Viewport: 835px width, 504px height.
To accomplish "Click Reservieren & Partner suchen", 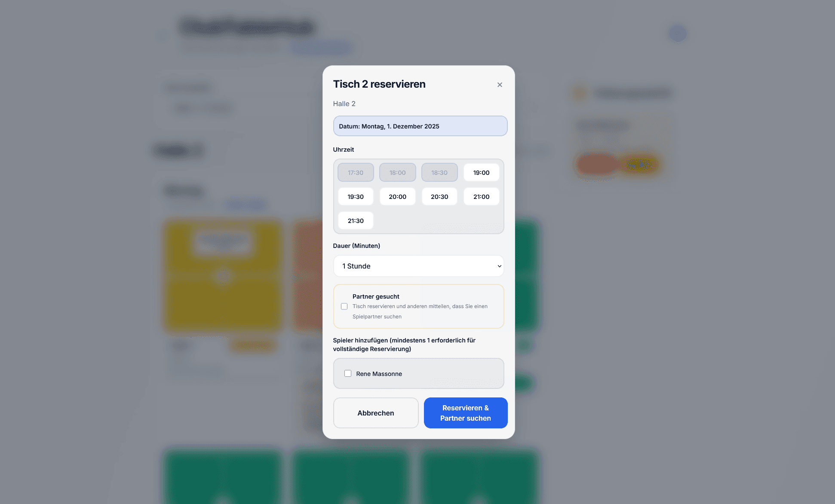I will (465, 413).
